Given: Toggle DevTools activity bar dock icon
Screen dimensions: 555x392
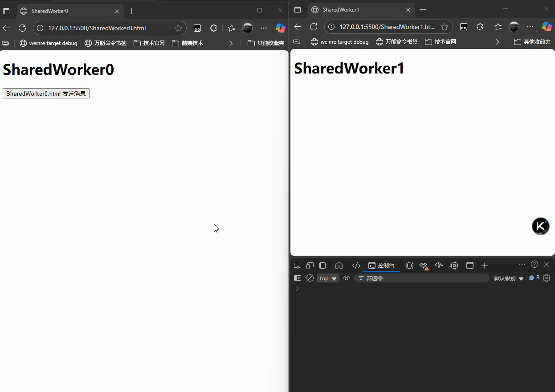Looking at the screenshot, I should [322, 265].
